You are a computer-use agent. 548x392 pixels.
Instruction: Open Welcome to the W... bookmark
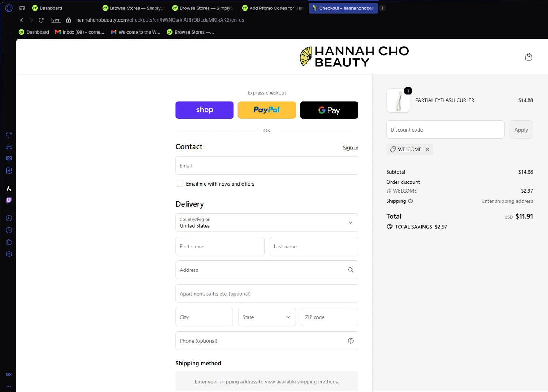(x=136, y=32)
